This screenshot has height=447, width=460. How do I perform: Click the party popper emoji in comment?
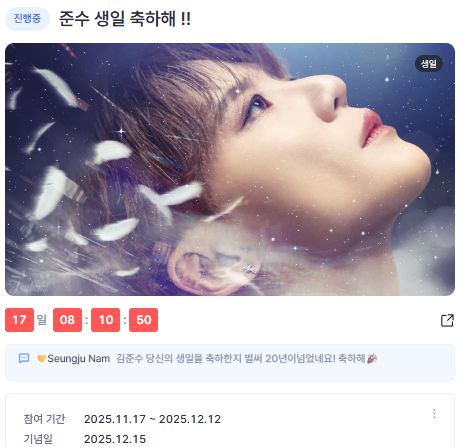tap(372, 359)
